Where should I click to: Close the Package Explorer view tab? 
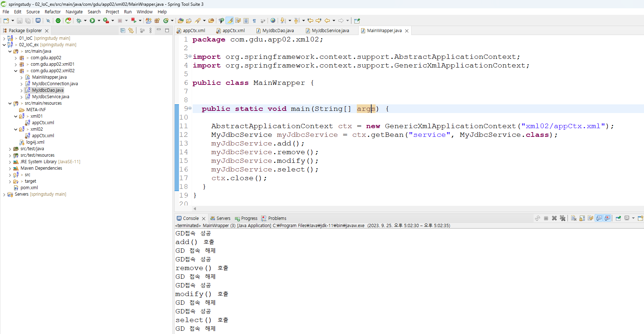tap(47, 31)
